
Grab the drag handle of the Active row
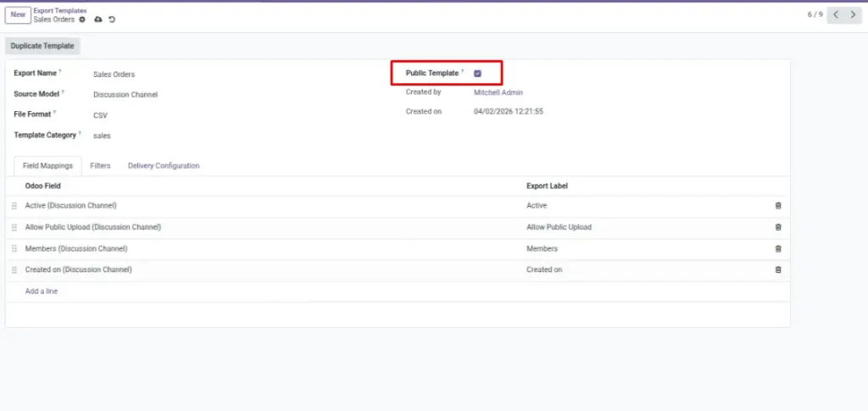pyautogui.click(x=14, y=206)
